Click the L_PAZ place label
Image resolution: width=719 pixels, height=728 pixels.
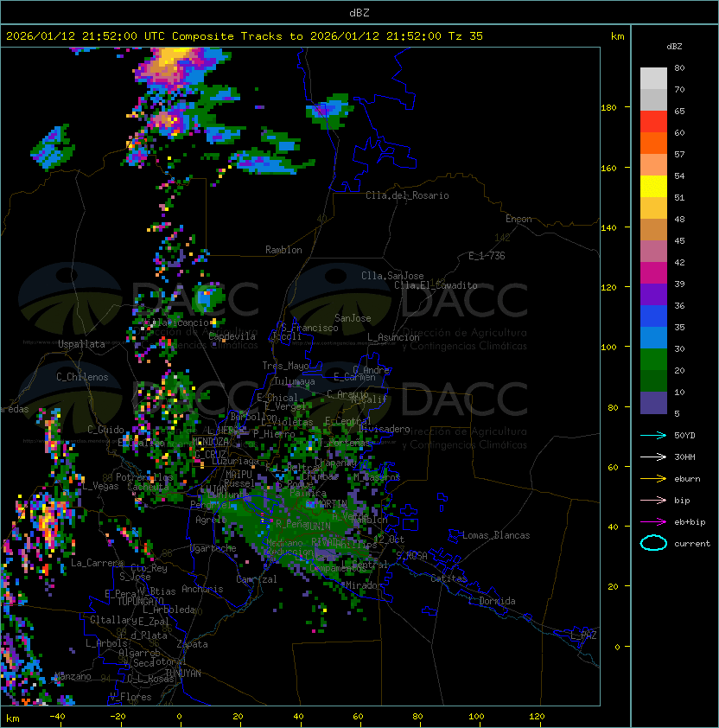[x=583, y=635]
